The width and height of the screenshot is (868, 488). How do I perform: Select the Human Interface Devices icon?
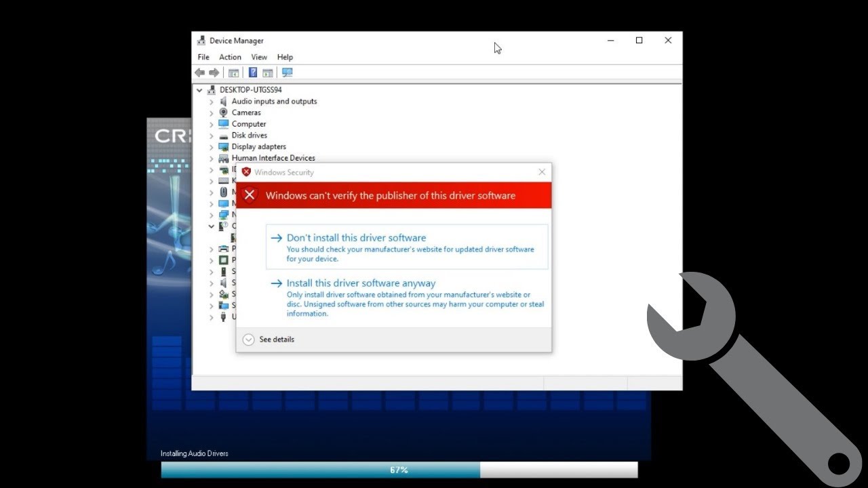(x=223, y=158)
